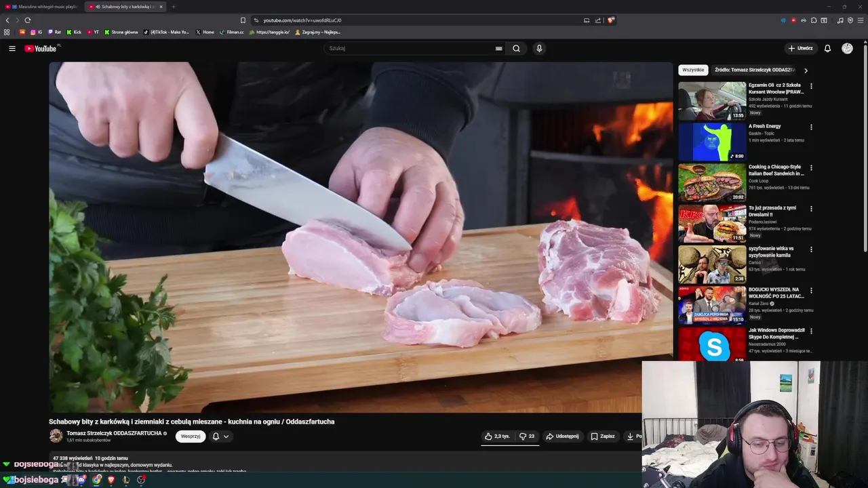
Task: Open the IG bookmark
Action: click(x=36, y=32)
